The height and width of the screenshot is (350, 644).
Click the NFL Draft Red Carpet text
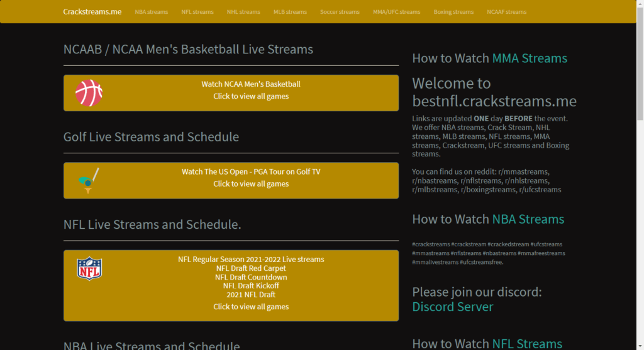251,268
